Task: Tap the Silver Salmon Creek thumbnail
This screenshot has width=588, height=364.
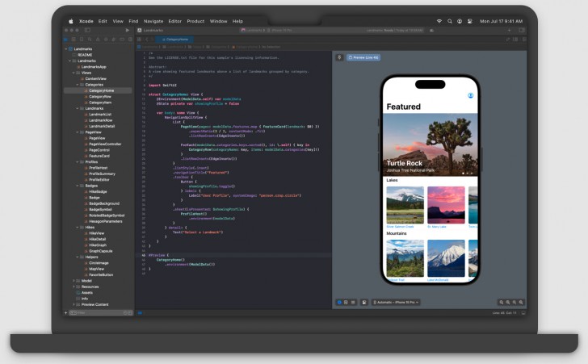Action: click(x=405, y=205)
